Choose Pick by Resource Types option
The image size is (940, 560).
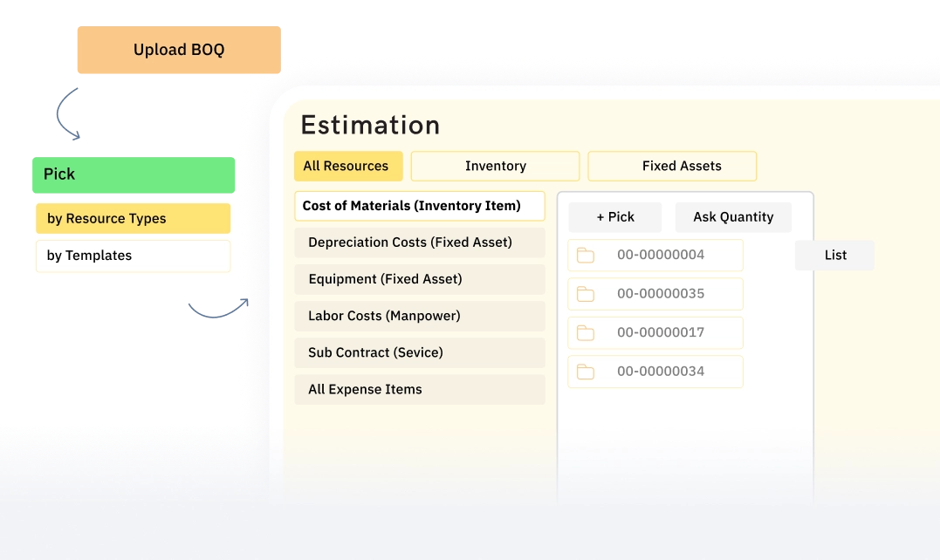point(133,218)
